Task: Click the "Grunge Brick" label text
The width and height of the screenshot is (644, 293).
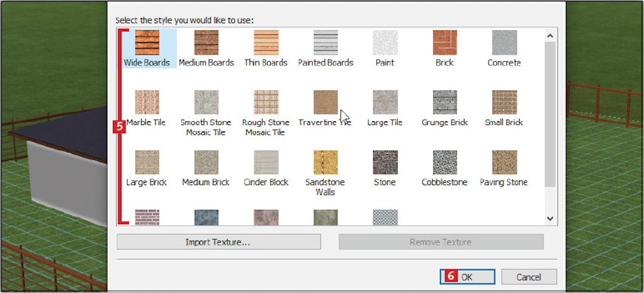Action: click(x=445, y=122)
